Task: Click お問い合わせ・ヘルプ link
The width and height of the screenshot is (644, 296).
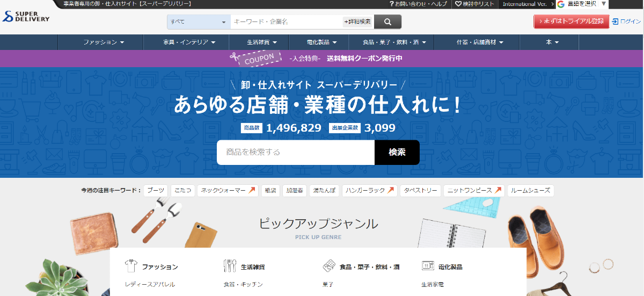Action: [x=420, y=4]
